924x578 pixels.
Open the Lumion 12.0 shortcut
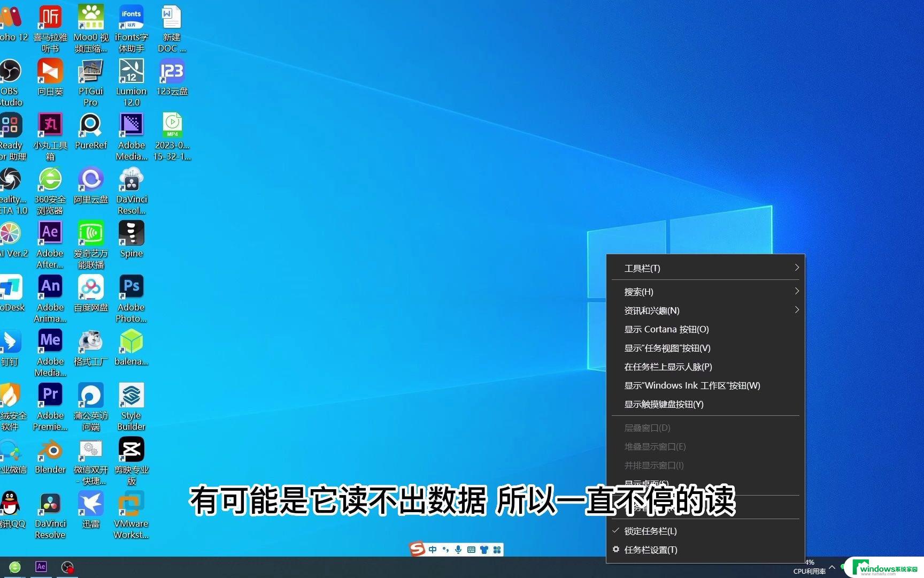(x=132, y=83)
